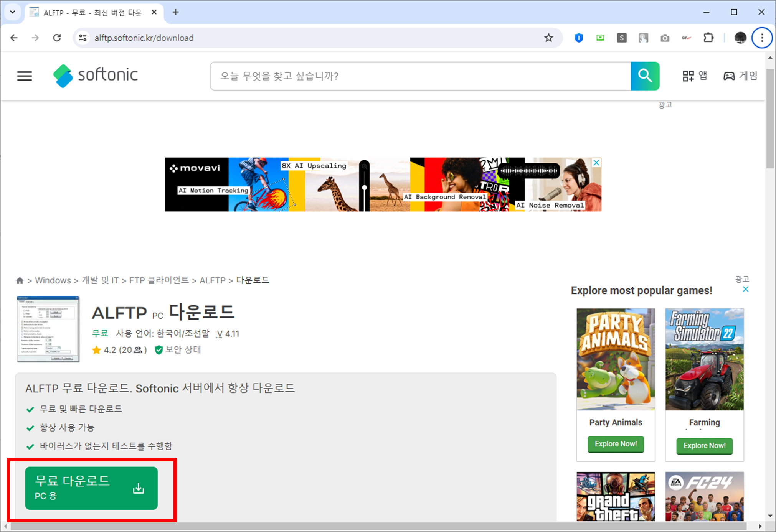The image size is (776, 532).
Task: Click the Softonic logo
Action: (x=95, y=76)
